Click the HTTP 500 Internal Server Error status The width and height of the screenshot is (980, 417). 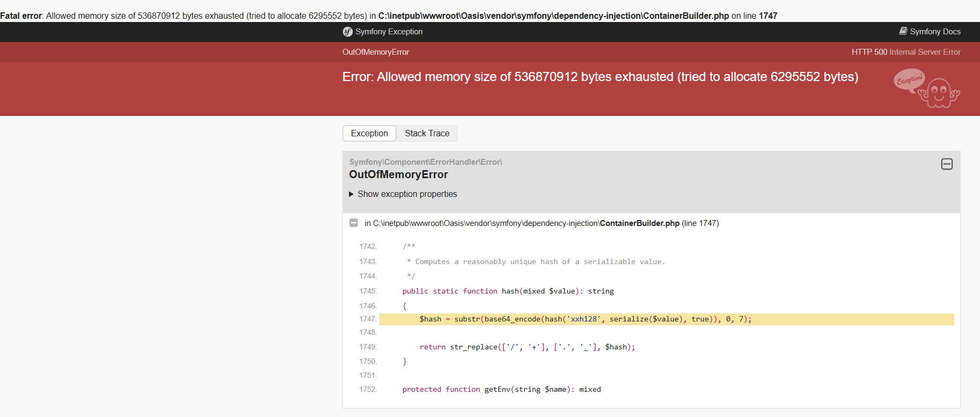click(x=906, y=52)
